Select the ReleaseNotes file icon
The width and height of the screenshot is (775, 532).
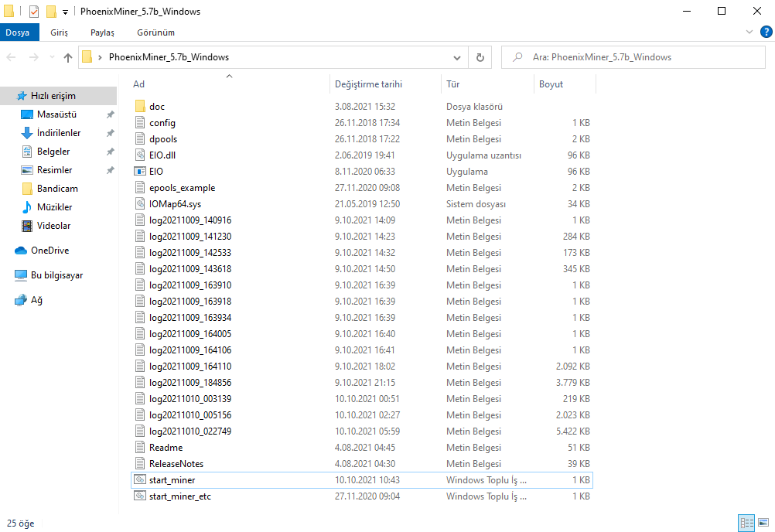[140, 464]
